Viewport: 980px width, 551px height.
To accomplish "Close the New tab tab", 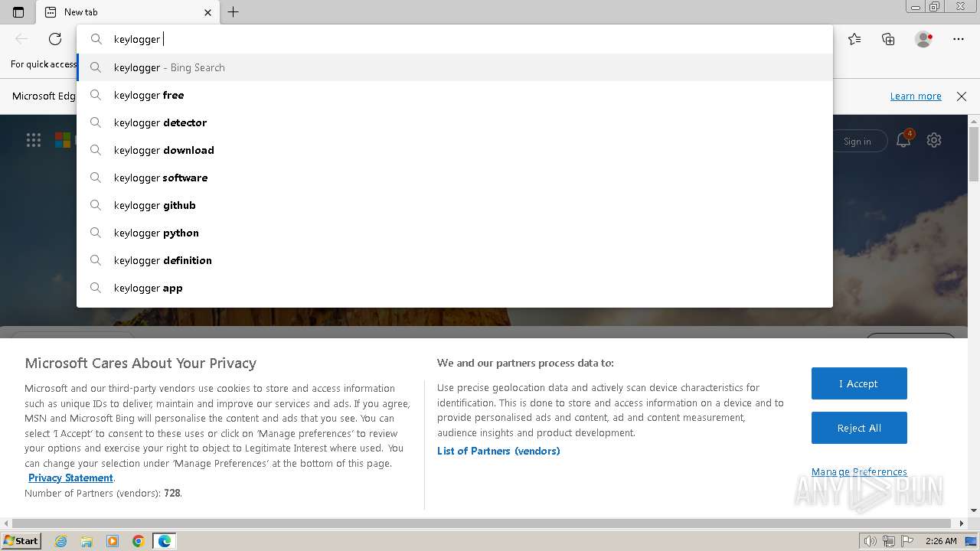I will point(207,12).
